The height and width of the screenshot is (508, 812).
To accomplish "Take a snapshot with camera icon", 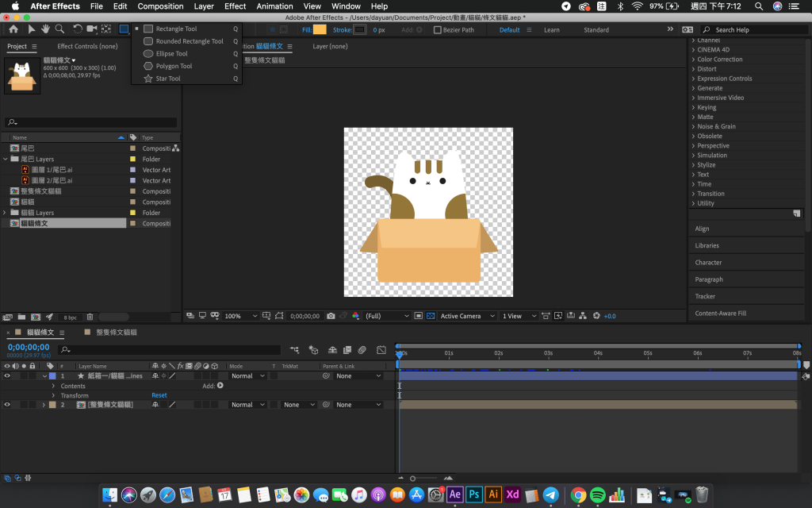I will [331, 316].
